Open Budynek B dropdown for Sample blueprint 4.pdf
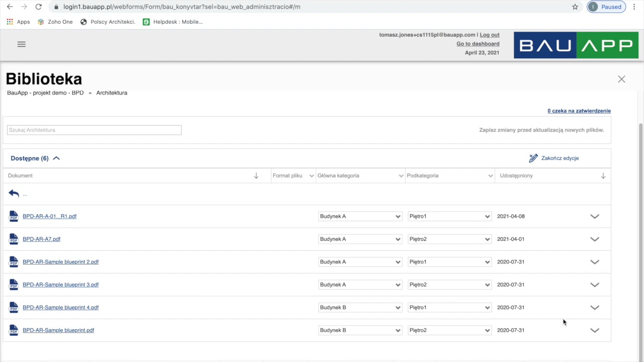 click(360, 308)
